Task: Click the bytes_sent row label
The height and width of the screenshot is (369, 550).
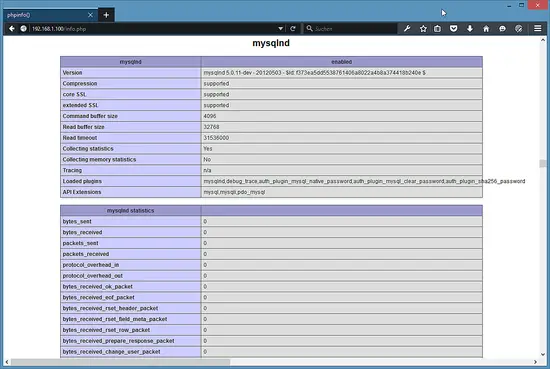Action: point(77,222)
